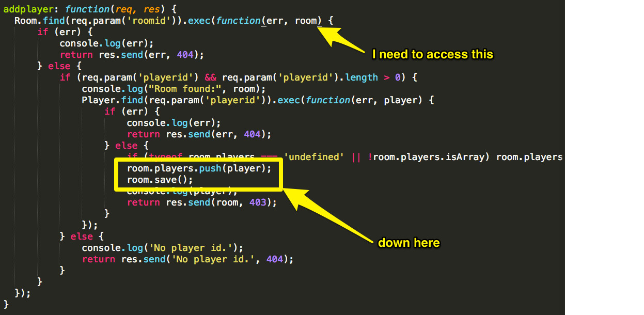The height and width of the screenshot is (315, 644).
Task: Click 'return res.send(room, 403)' line
Action: 202,202
